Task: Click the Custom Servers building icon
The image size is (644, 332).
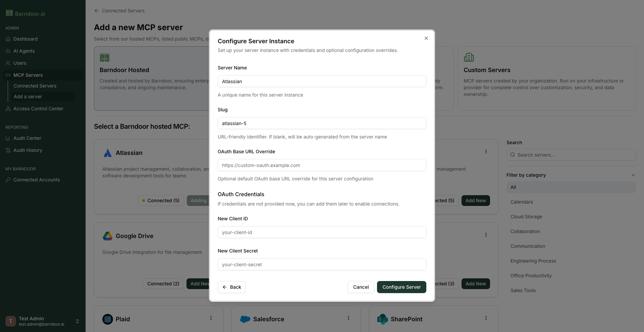Action: (x=469, y=57)
